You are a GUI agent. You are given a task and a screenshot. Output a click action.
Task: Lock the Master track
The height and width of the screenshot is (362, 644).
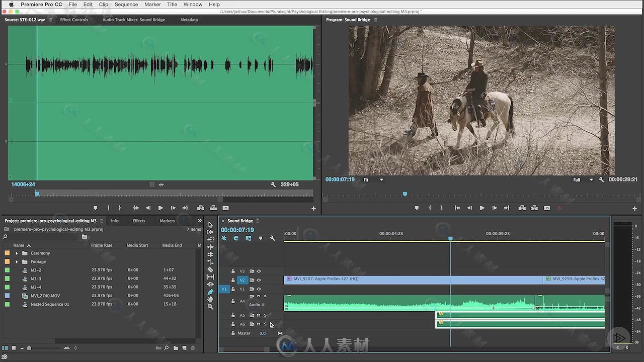tap(233, 333)
